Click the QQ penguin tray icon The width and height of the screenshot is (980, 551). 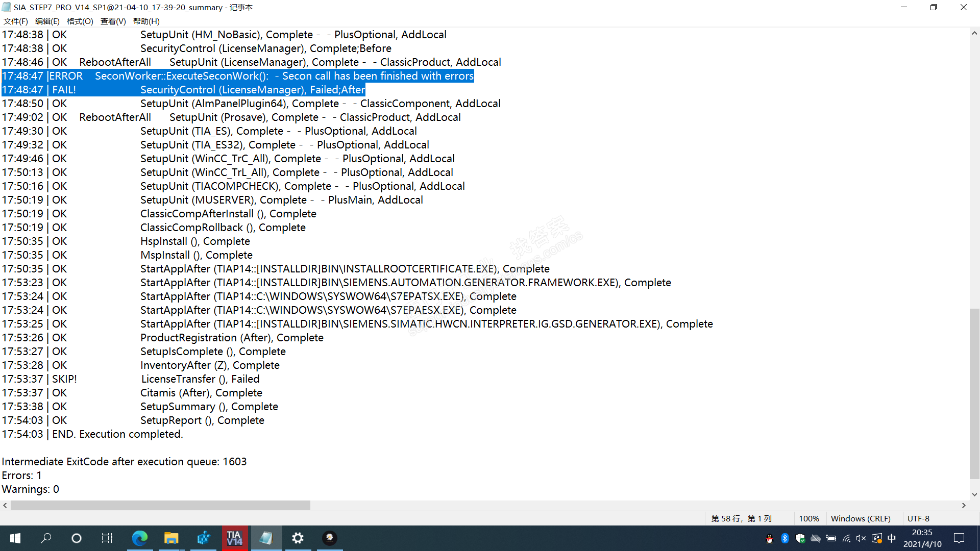pyautogui.click(x=770, y=538)
